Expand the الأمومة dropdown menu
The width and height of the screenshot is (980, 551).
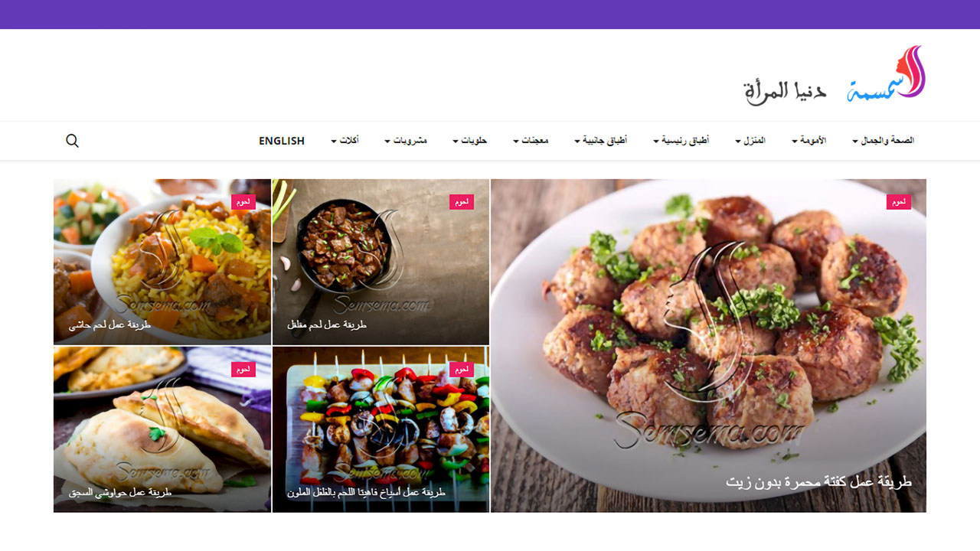coord(808,141)
